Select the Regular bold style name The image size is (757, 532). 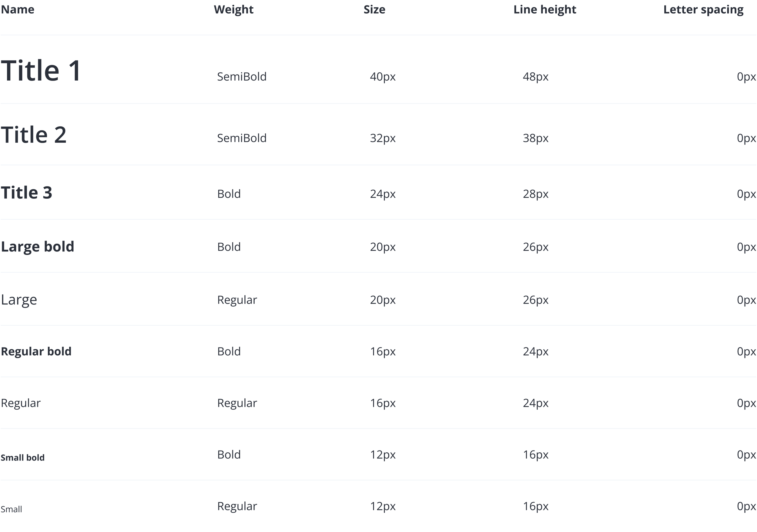pyautogui.click(x=36, y=351)
